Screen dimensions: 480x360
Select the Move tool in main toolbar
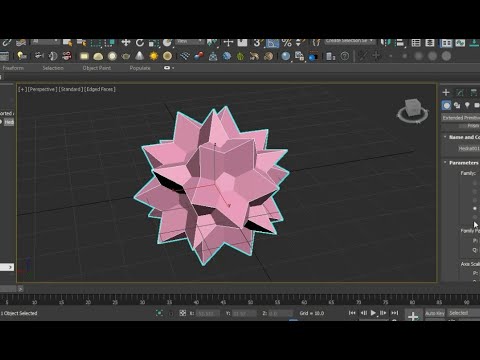(126, 42)
